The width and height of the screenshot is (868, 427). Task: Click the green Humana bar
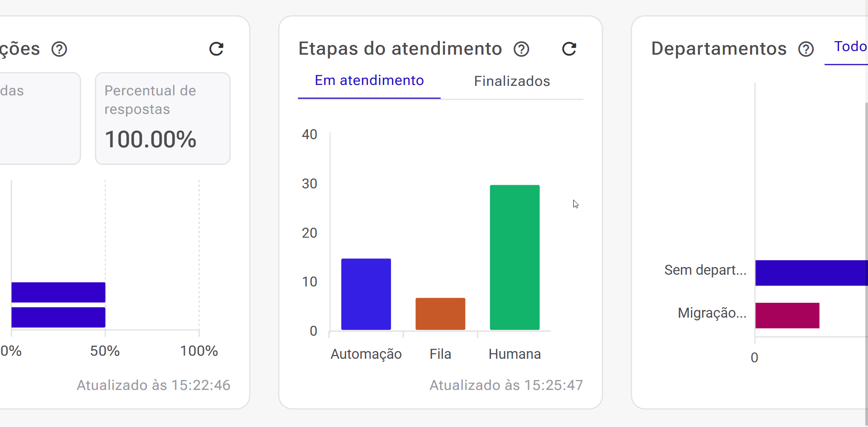click(514, 257)
